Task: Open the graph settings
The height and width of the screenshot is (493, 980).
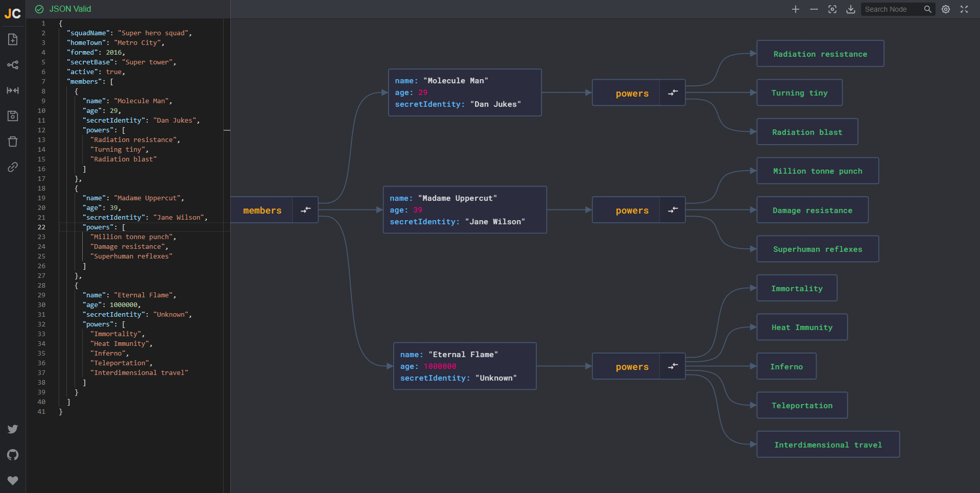Action: (945, 9)
